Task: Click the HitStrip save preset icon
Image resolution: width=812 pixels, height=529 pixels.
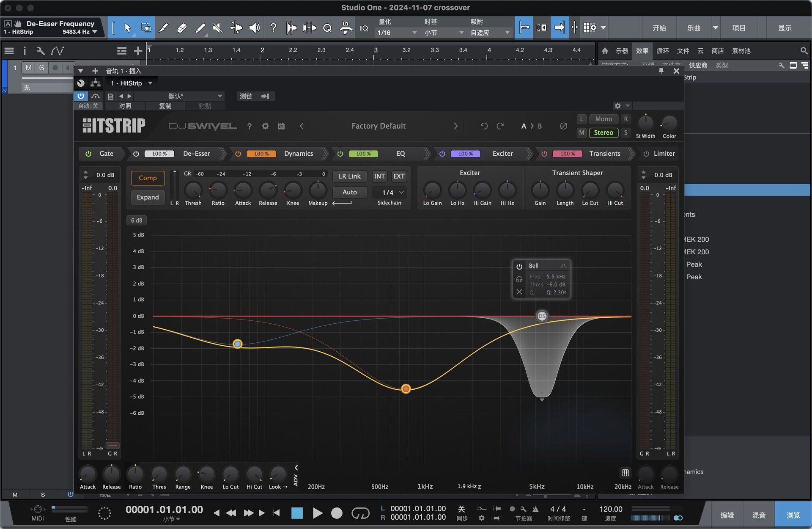Action: point(281,126)
